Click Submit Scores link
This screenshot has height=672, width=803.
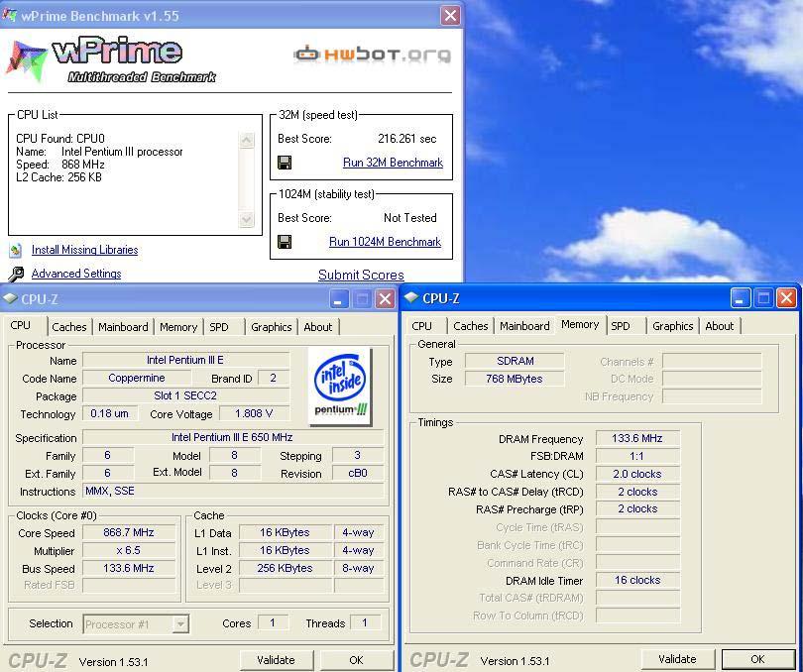(361, 276)
